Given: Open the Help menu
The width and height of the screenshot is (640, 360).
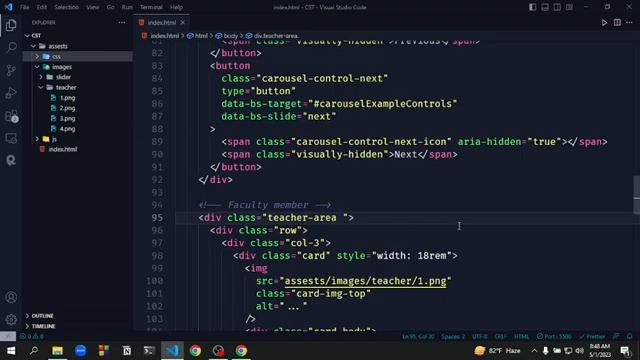Looking at the screenshot, I should point(176,7).
